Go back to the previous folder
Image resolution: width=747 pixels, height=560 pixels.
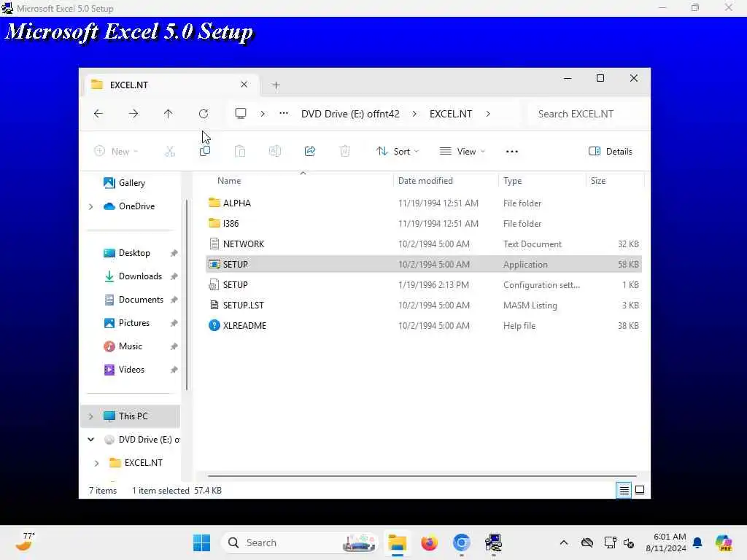point(98,114)
